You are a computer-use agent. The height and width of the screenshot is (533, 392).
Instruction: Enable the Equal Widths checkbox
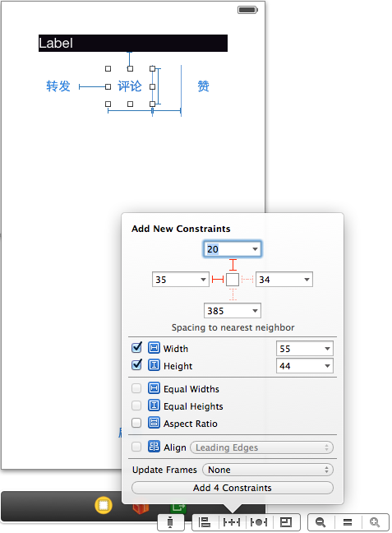(x=136, y=388)
